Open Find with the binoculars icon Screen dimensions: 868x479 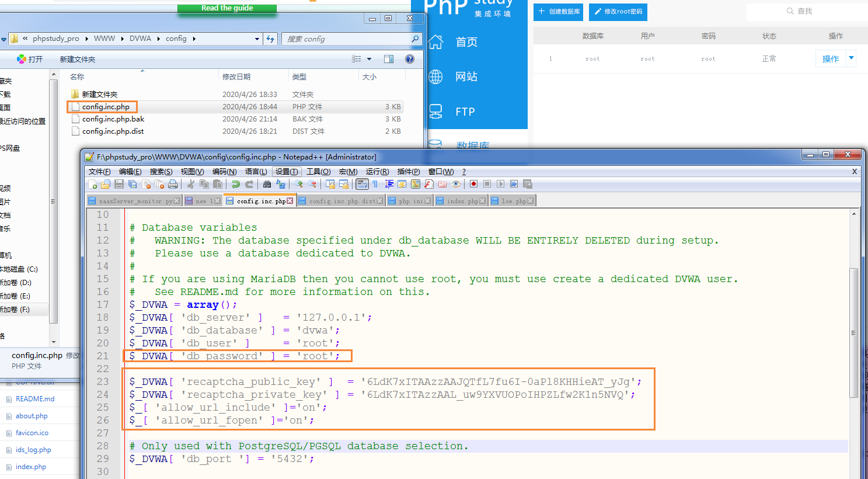267,184
